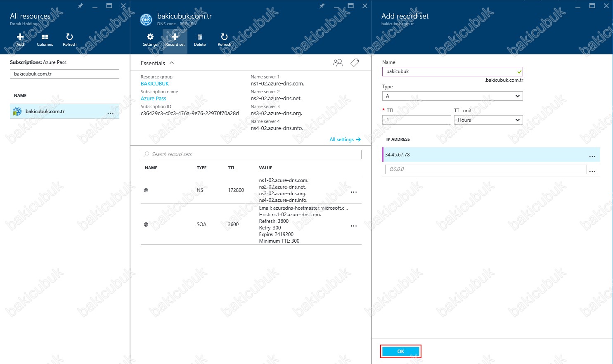Select bakicubuk.com.tr in the resources list
613x364 pixels.
tap(64, 111)
